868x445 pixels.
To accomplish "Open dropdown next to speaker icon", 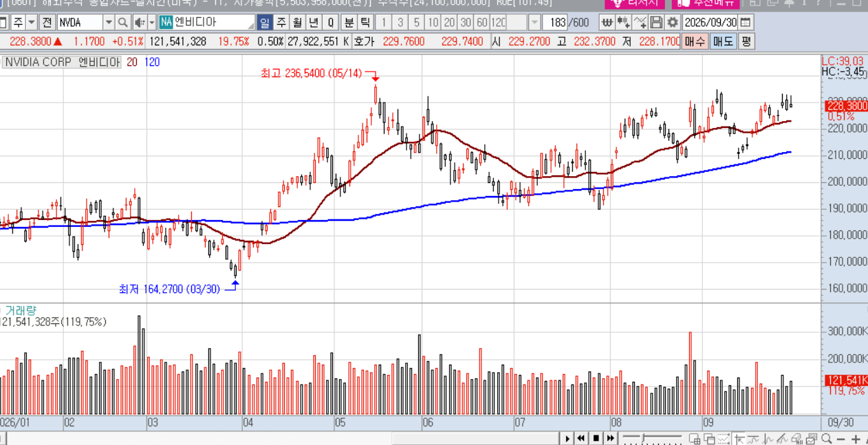I will [151, 22].
